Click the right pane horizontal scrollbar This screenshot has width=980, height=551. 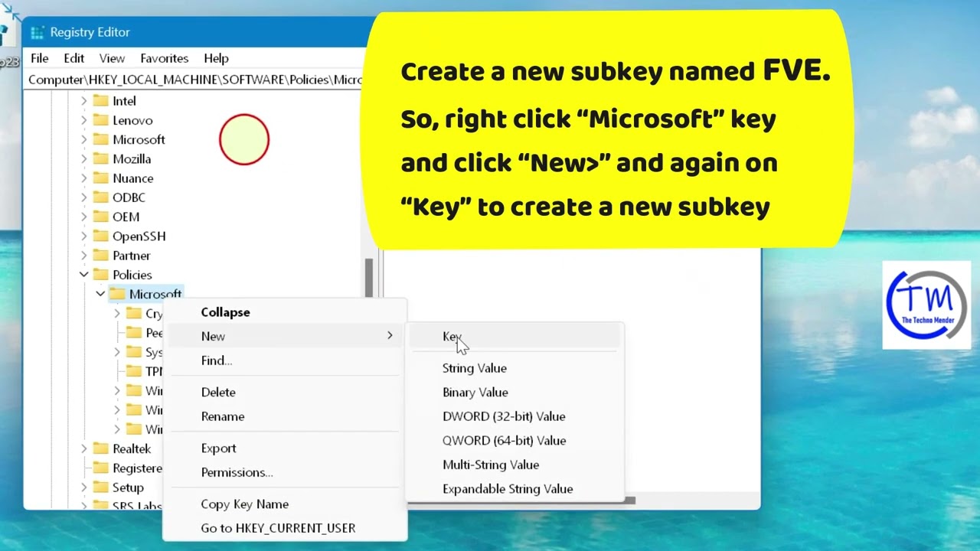tap(629, 500)
